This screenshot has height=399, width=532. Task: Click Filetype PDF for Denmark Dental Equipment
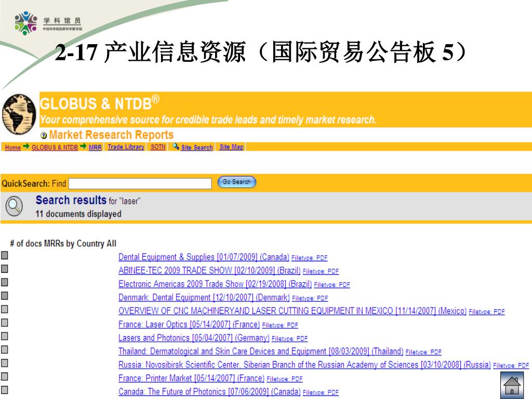(310, 298)
